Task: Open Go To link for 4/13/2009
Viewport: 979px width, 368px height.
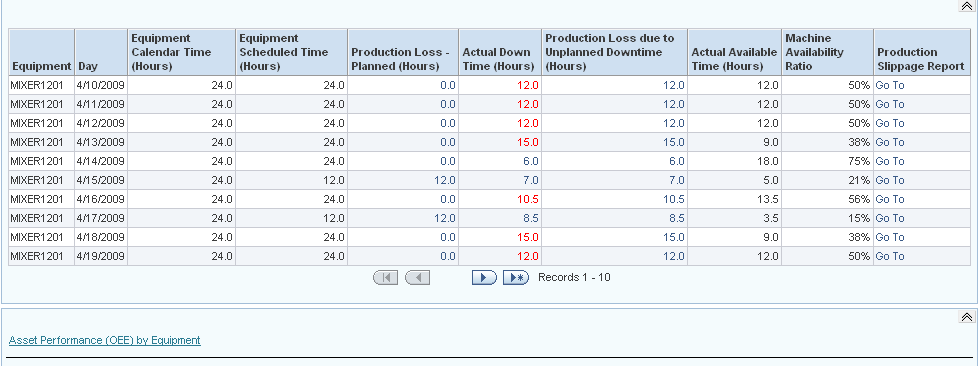Action: [890, 142]
